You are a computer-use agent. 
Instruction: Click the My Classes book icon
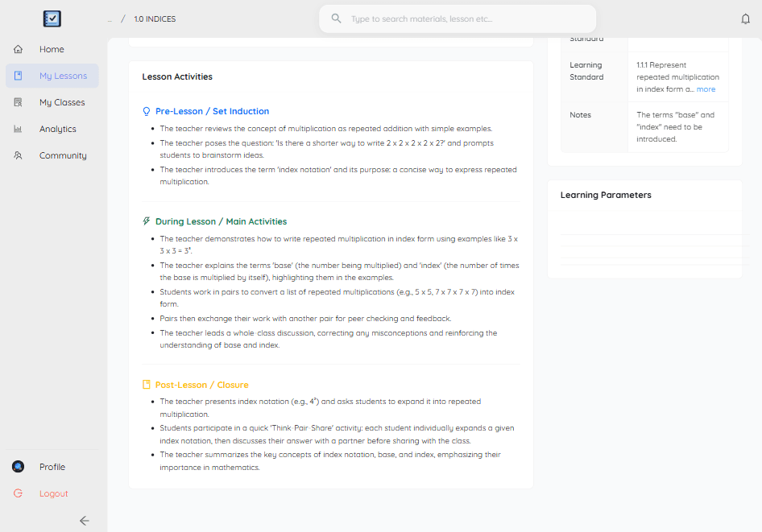[x=18, y=102]
